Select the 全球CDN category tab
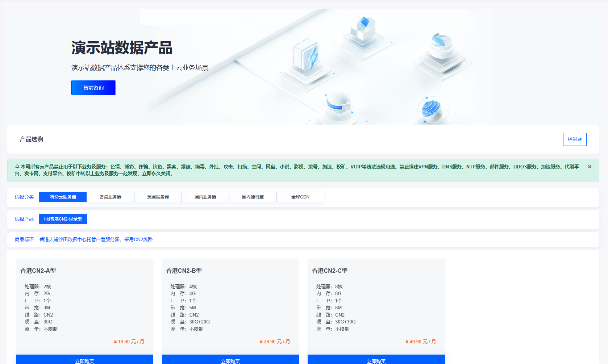608x364 pixels. [x=300, y=197]
